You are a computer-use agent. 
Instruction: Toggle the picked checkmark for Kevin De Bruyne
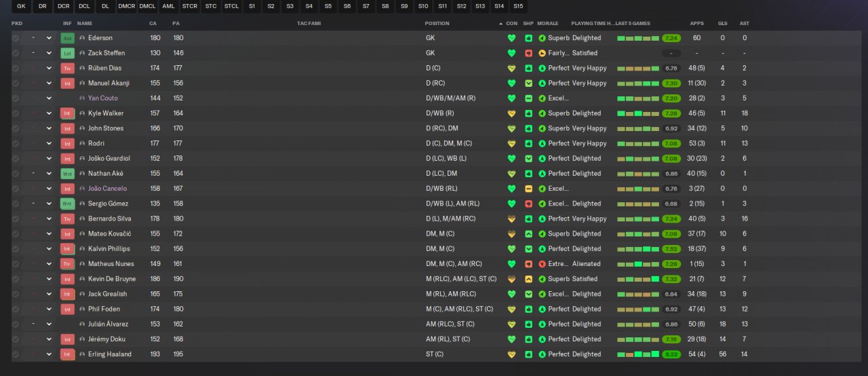pyautogui.click(x=16, y=278)
